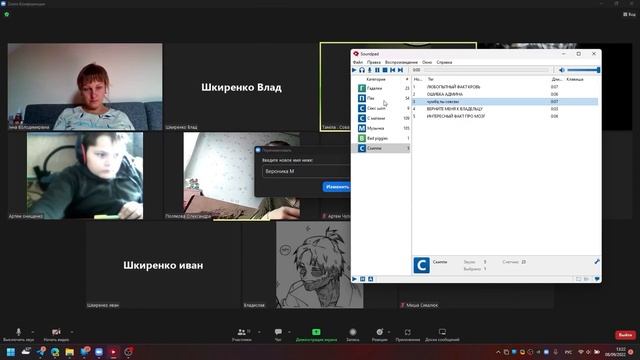Select the С category with 9 sounds
Screen dimensions: 640x360
(x=381, y=108)
